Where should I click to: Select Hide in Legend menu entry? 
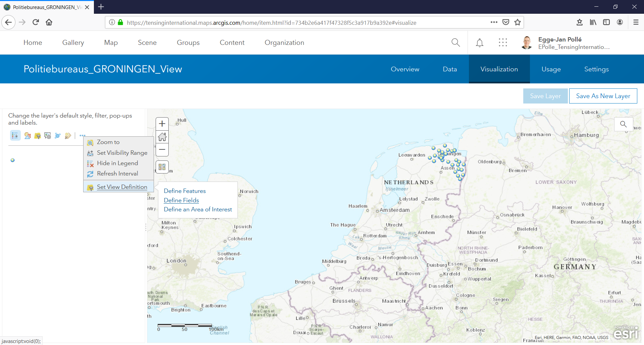[x=117, y=163]
